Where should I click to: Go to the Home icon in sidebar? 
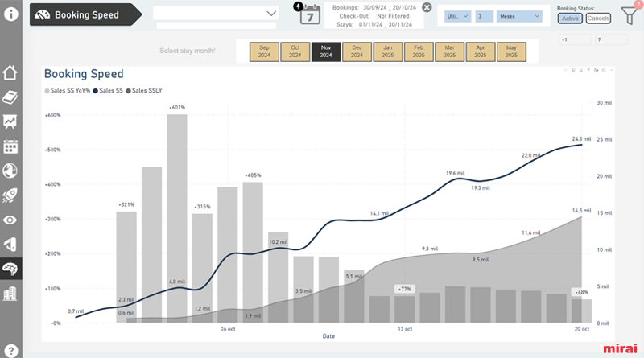click(10, 73)
